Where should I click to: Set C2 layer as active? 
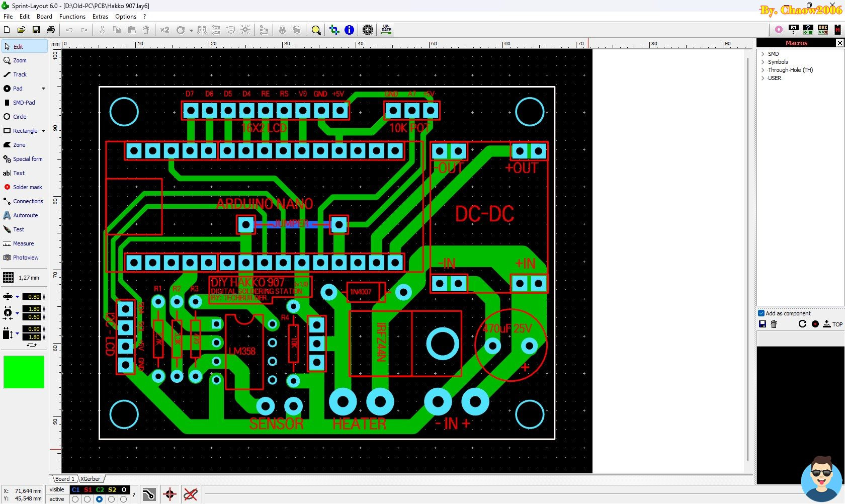click(x=100, y=499)
